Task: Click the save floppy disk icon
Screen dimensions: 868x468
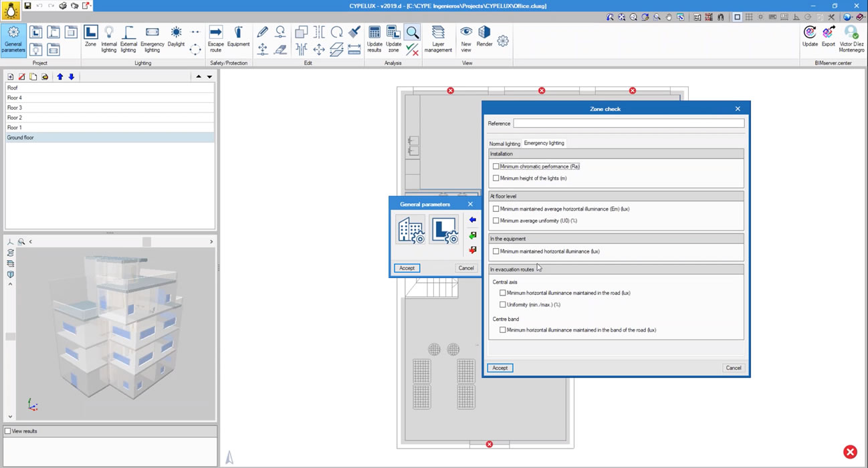Action: click(27, 6)
